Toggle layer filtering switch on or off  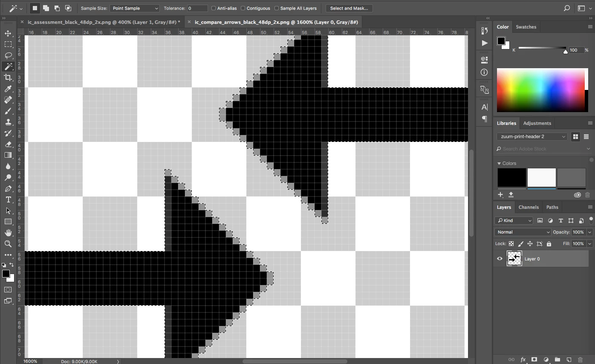591,220
